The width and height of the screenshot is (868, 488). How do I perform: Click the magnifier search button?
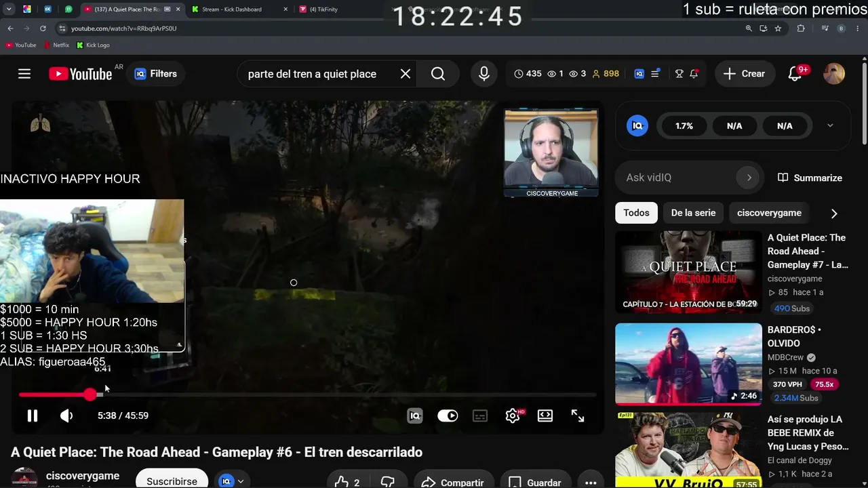click(438, 74)
